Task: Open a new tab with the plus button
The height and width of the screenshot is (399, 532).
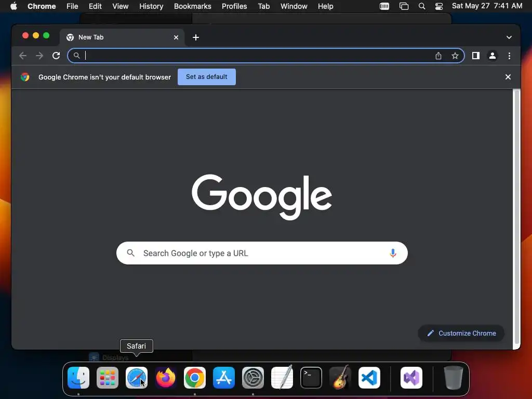Action: click(196, 37)
